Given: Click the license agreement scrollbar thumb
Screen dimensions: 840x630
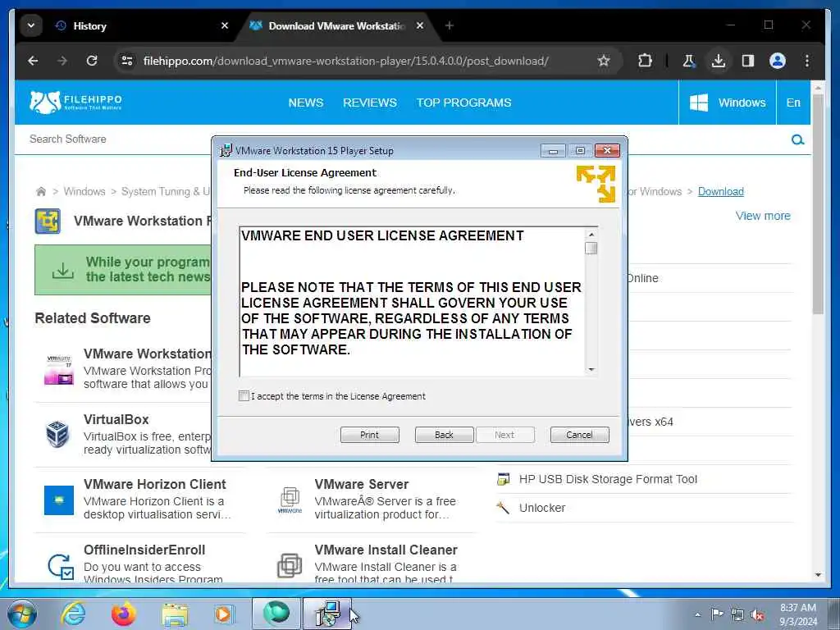Looking at the screenshot, I should click(591, 248).
